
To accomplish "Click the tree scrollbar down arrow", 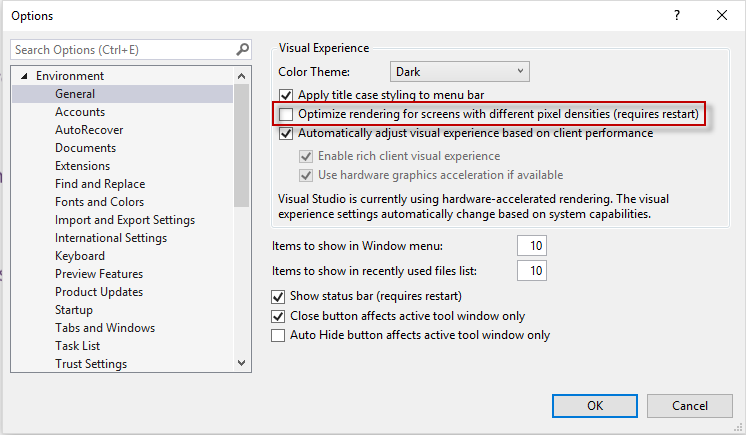I will [242, 364].
